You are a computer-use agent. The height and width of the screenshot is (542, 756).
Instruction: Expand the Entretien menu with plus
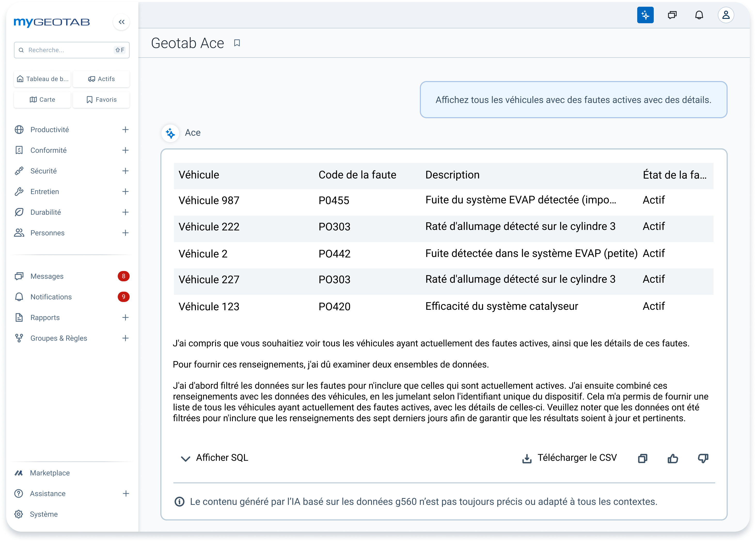tap(125, 192)
